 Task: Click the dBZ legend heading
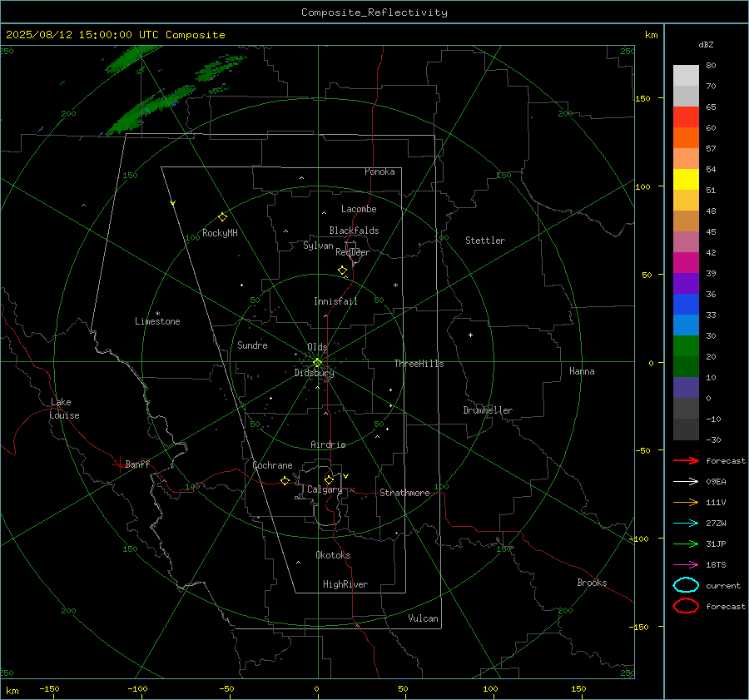click(x=706, y=44)
